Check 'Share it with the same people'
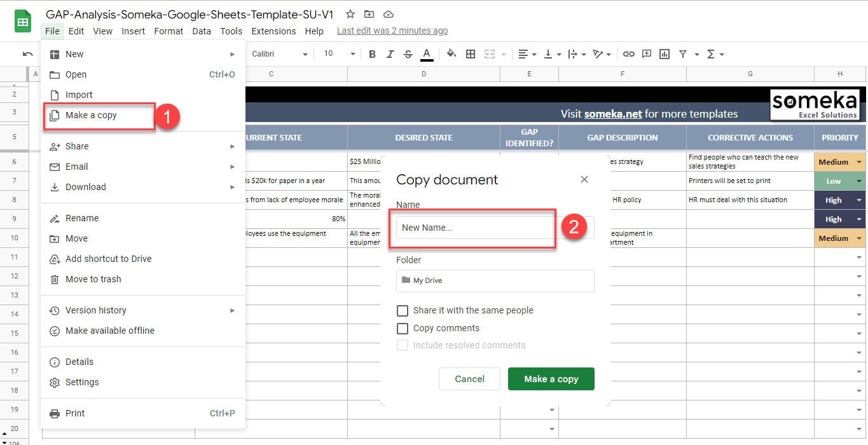 point(402,311)
